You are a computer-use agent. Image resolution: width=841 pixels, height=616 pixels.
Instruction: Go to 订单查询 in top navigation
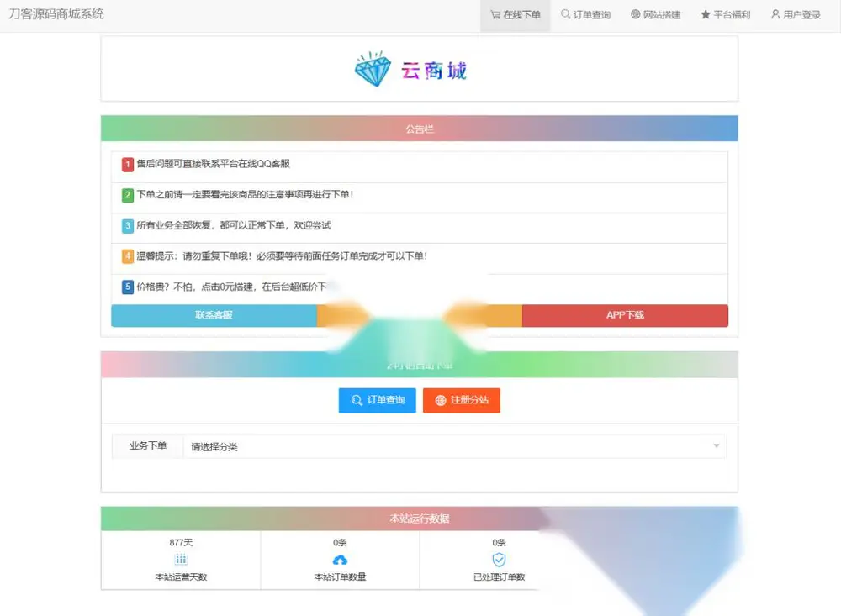(585, 15)
